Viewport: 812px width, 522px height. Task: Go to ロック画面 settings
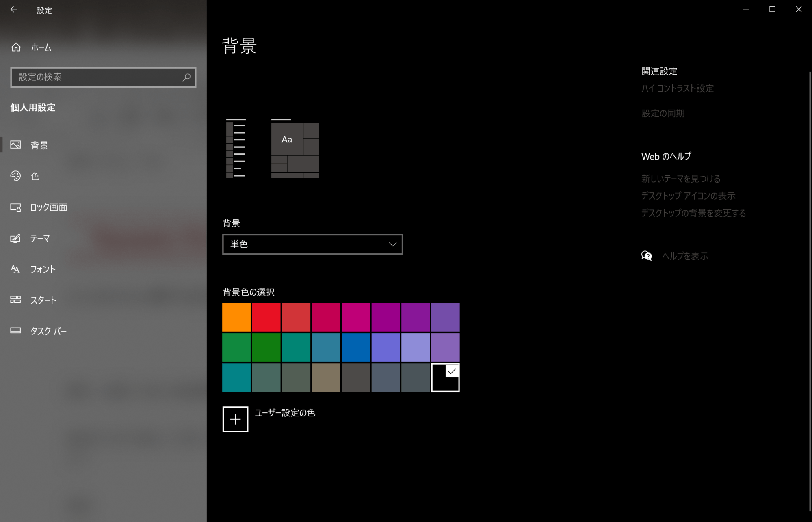tap(103, 207)
